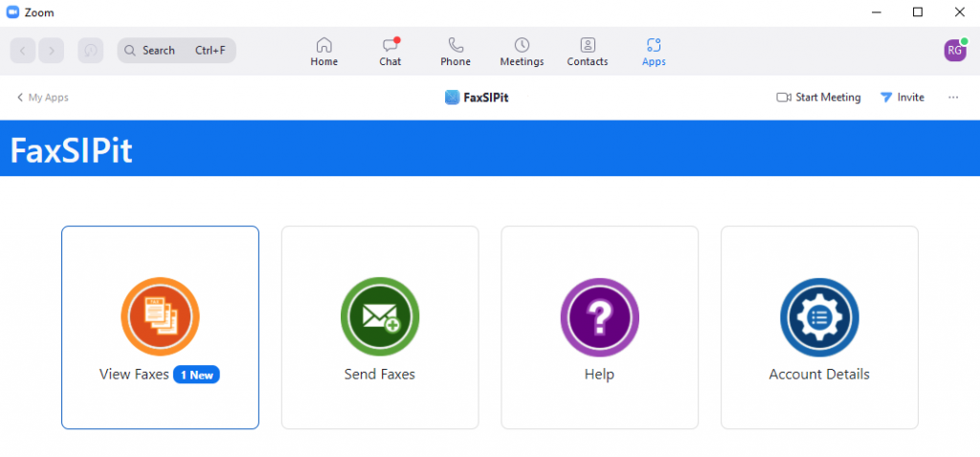The width and height of the screenshot is (980, 457).
Task: Open the purple Help question mark icon
Action: [600, 317]
